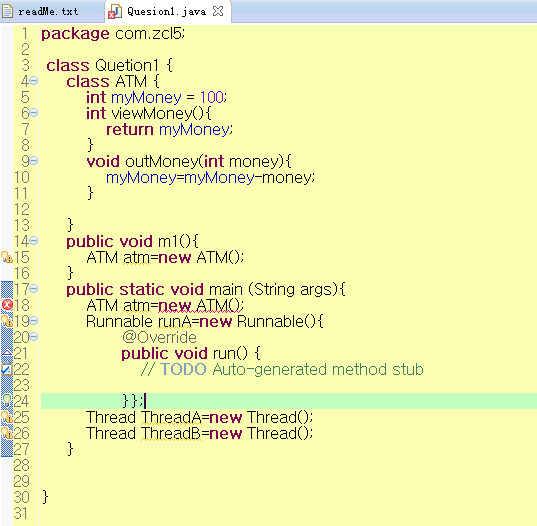Collapse the outMoney method fold on line 9
The width and height of the screenshot is (537, 526).
pos(34,161)
